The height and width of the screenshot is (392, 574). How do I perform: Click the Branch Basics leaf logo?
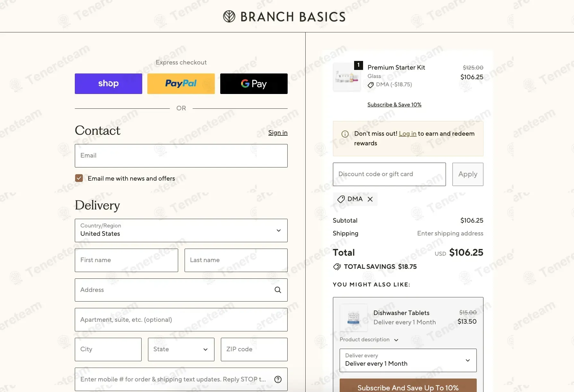tap(229, 16)
